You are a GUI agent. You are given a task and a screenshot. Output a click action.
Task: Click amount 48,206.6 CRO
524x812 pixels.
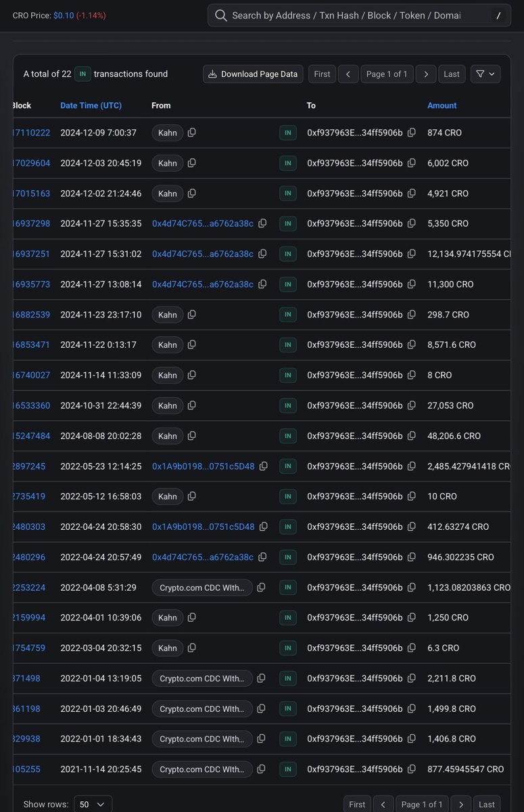[454, 436]
